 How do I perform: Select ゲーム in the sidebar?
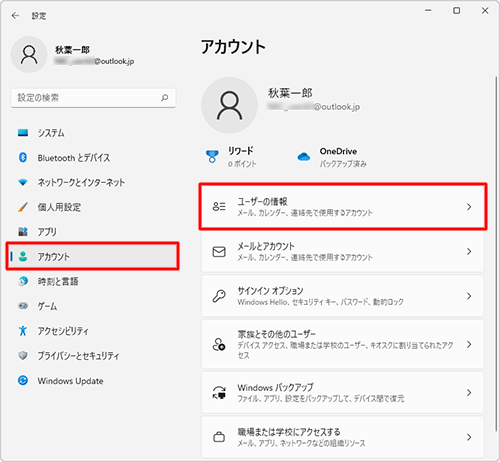click(93, 306)
